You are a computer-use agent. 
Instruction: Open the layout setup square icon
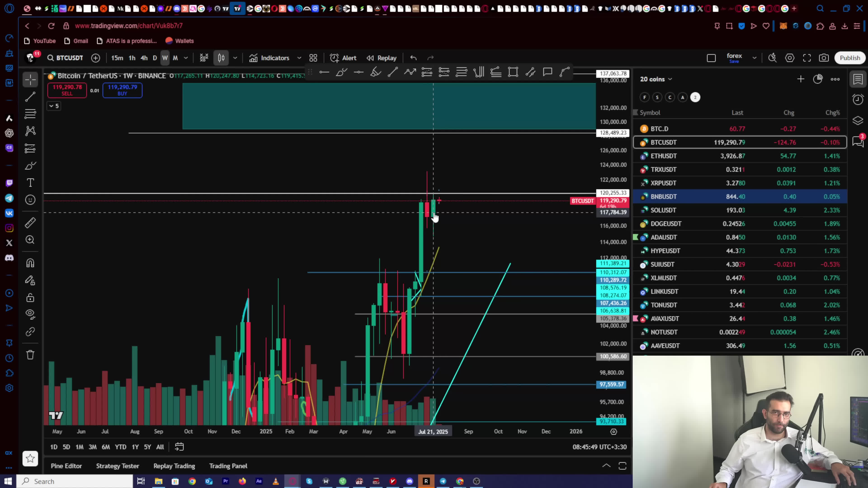pyautogui.click(x=711, y=58)
